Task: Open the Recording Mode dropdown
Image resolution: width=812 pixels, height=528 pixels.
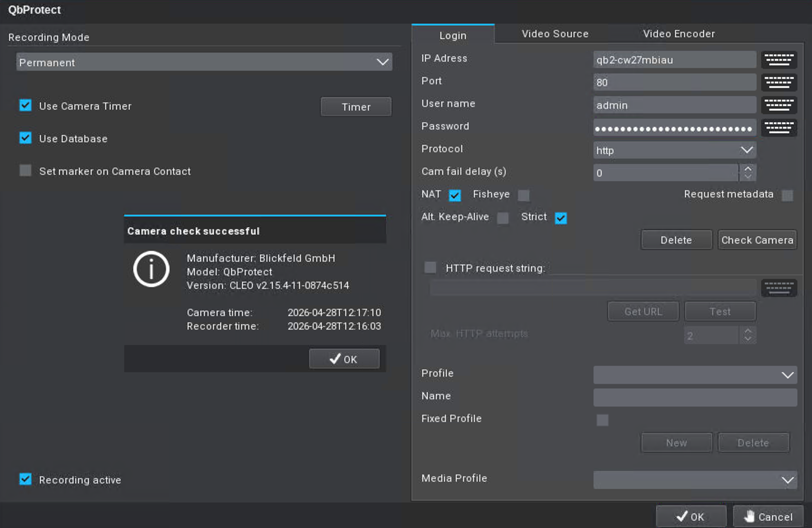Action: point(204,62)
